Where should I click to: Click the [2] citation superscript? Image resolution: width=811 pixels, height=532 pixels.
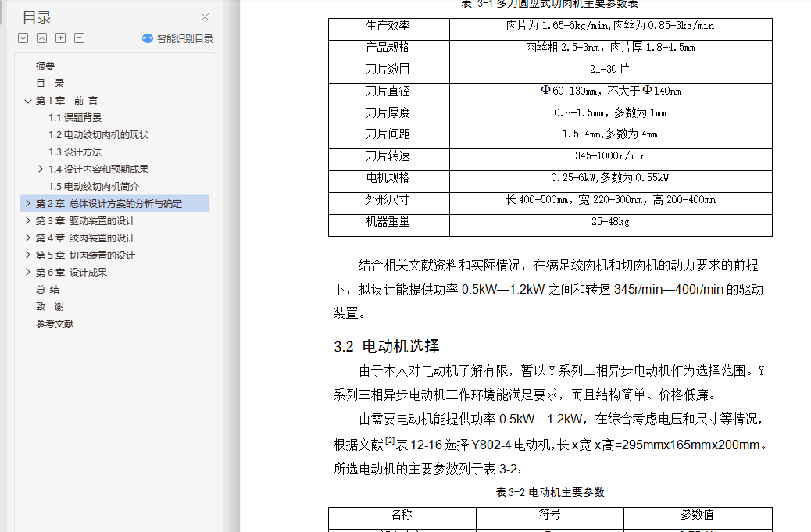coord(389,441)
